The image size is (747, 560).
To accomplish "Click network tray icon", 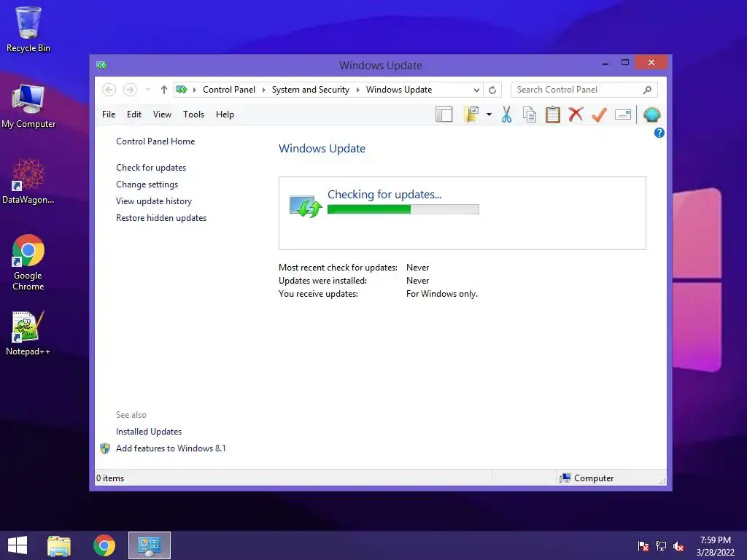I will (661, 545).
